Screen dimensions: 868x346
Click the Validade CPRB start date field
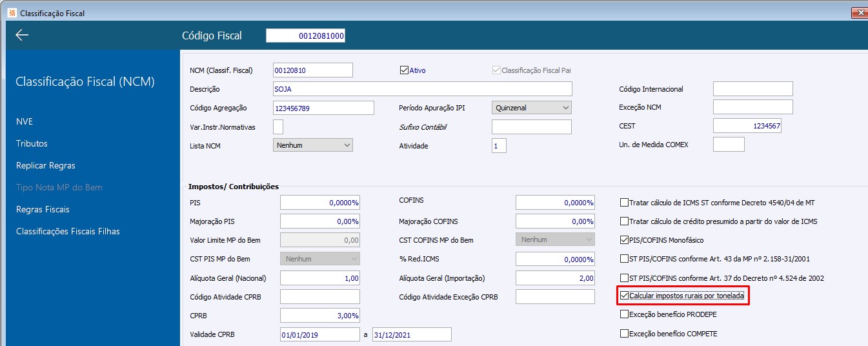click(x=319, y=334)
